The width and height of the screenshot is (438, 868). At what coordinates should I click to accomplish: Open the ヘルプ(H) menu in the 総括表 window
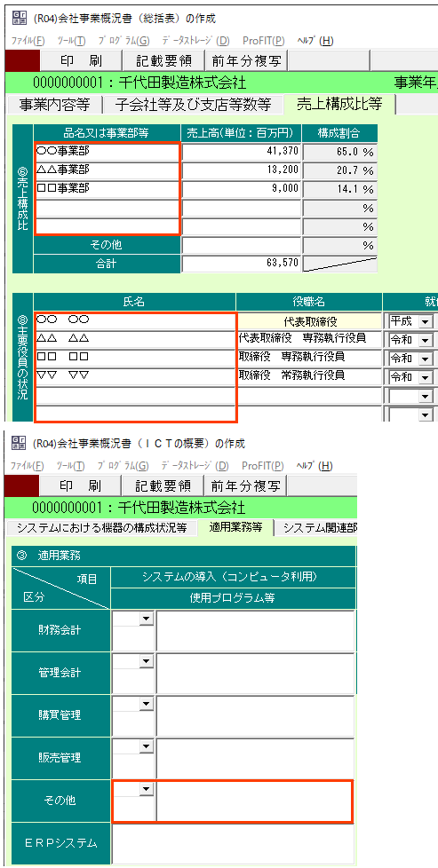(x=315, y=41)
